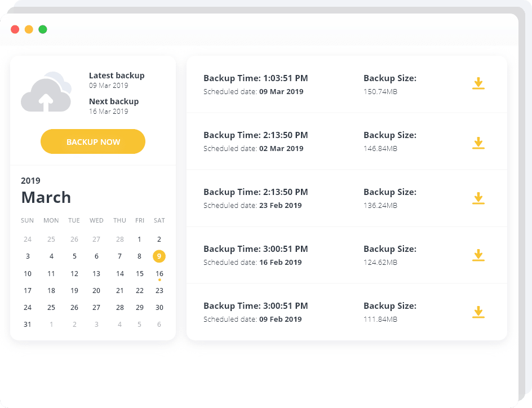
Task: Select March 16 with scheduled dot
Action: tap(159, 274)
